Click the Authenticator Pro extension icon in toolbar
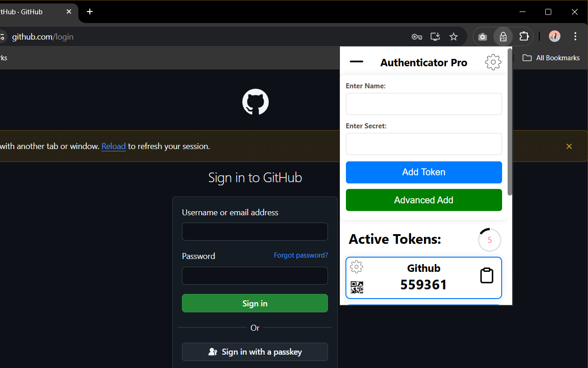This screenshot has height=368, width=588. [x=503, y=36]
